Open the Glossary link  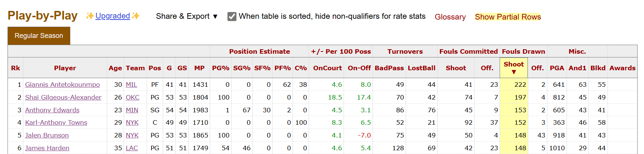450,17
